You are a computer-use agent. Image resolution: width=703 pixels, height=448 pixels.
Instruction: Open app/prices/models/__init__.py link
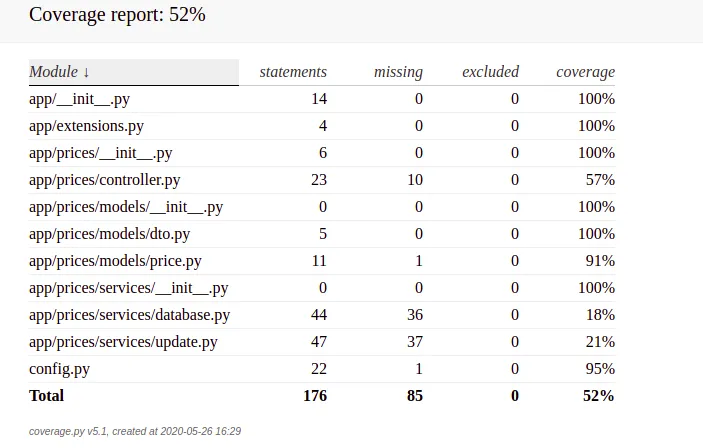point(126,207)
